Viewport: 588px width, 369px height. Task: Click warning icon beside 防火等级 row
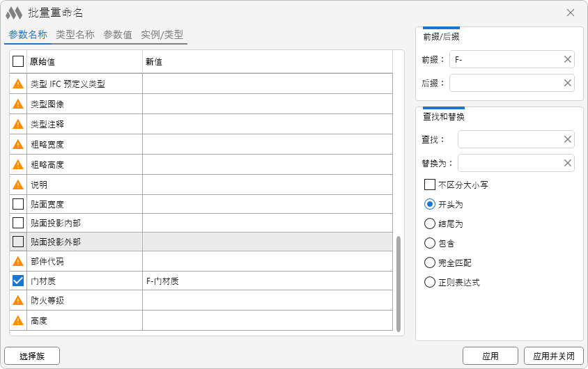(18, 301)
